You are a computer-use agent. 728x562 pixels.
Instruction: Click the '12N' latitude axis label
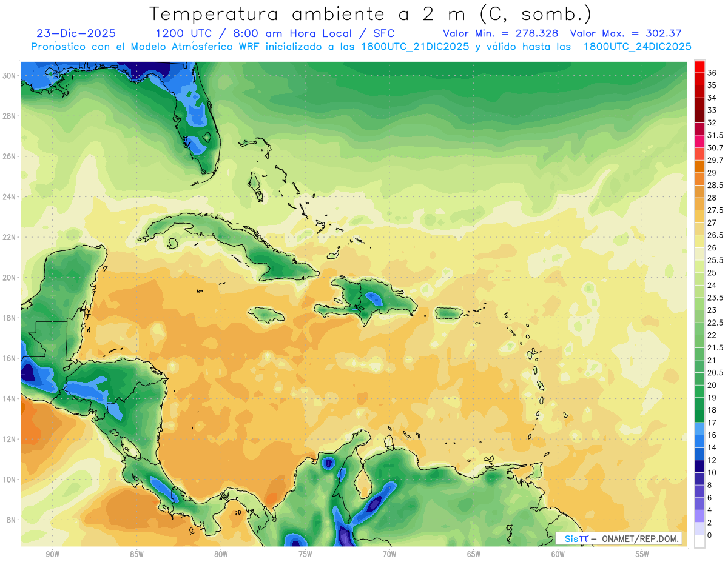10,439
